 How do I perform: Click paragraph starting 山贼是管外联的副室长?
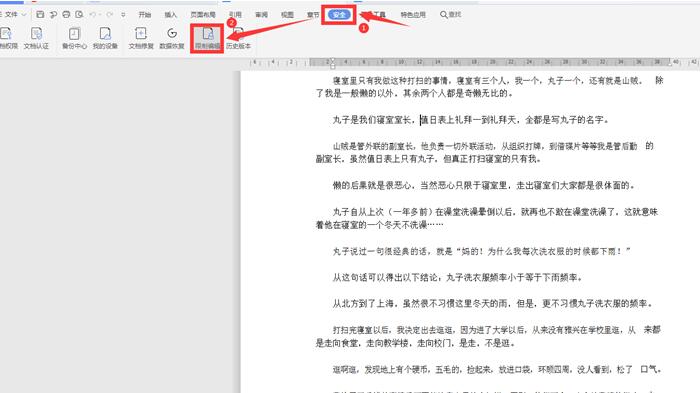pos(484,152)
